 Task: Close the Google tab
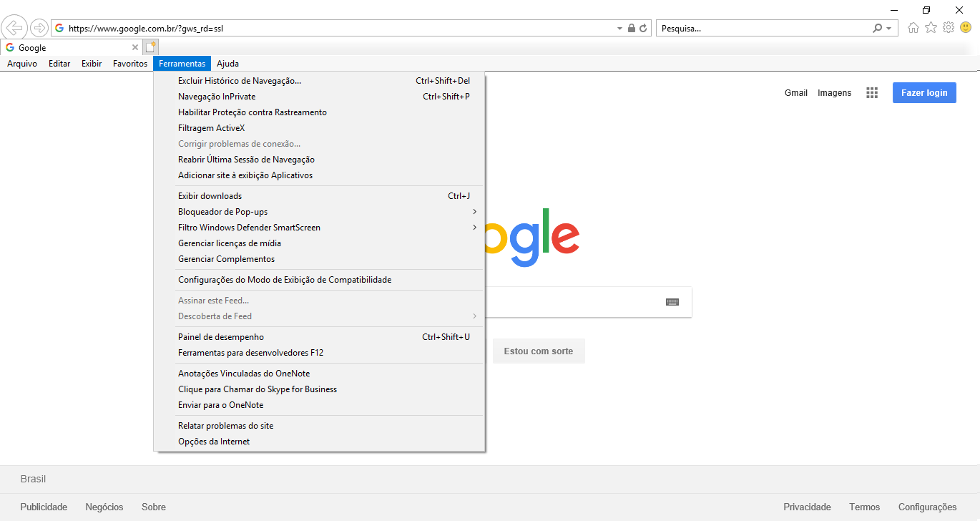coord(135,47)
